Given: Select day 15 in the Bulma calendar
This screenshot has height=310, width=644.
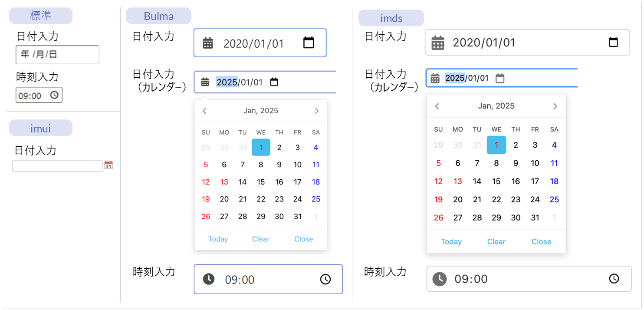Looking at the screenshot, I should point(261,182).
